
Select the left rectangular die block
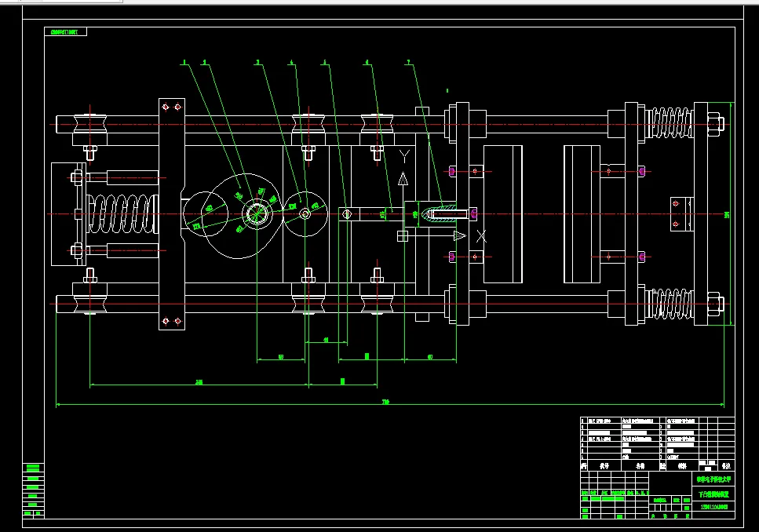pos(503,214)
